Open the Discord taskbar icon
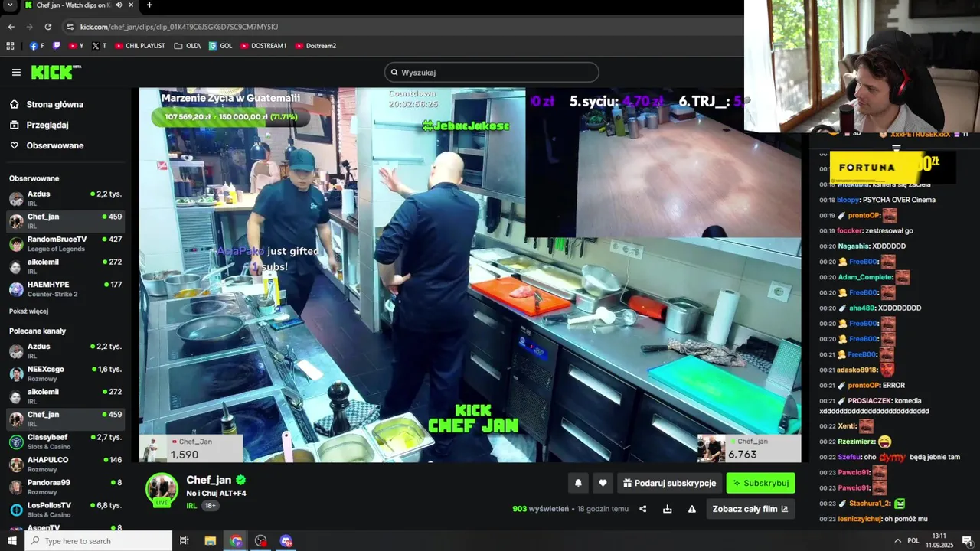The height and width of the screenshot is (551, 980). (286, 541)
